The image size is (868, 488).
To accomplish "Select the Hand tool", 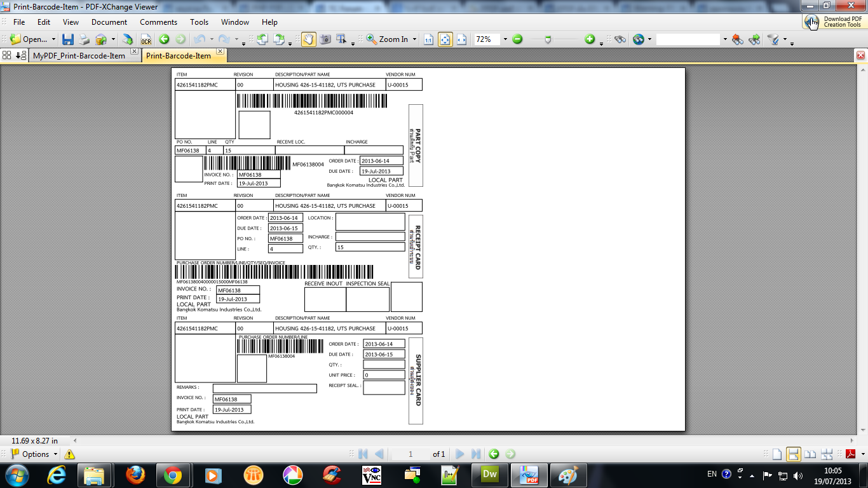I will coord(308,39).
